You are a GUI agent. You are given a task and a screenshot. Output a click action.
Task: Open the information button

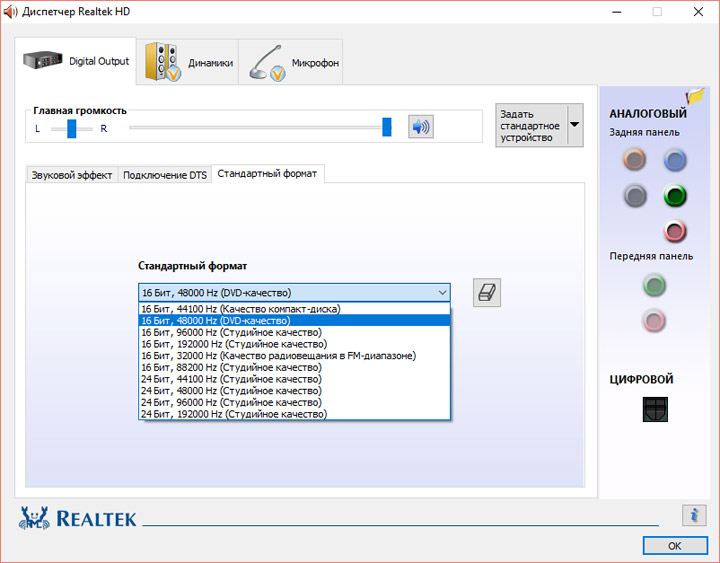click(694, 515)
